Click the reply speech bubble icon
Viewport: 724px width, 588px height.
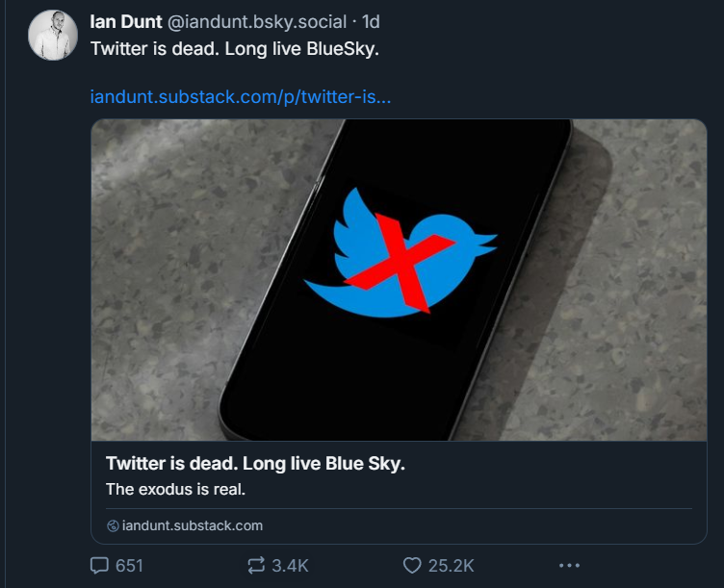click(99, 566)
